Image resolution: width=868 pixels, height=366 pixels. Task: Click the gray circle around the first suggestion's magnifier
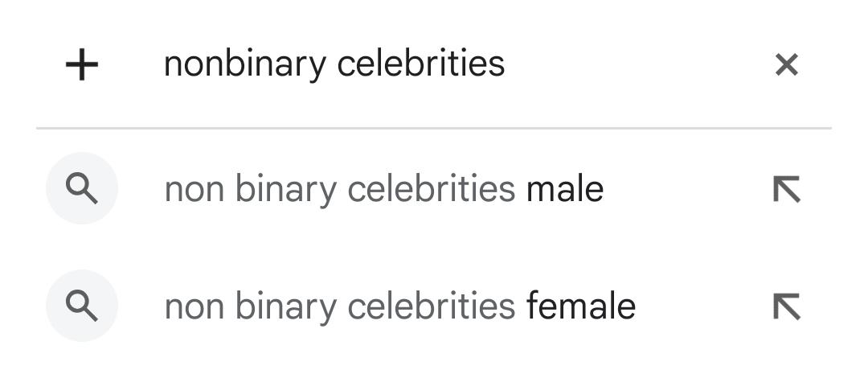click(82, 188)
